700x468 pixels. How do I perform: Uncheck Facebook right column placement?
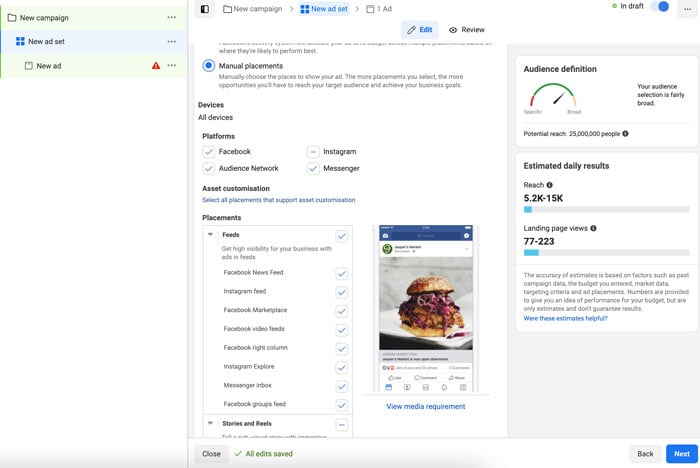click(342, 348)
